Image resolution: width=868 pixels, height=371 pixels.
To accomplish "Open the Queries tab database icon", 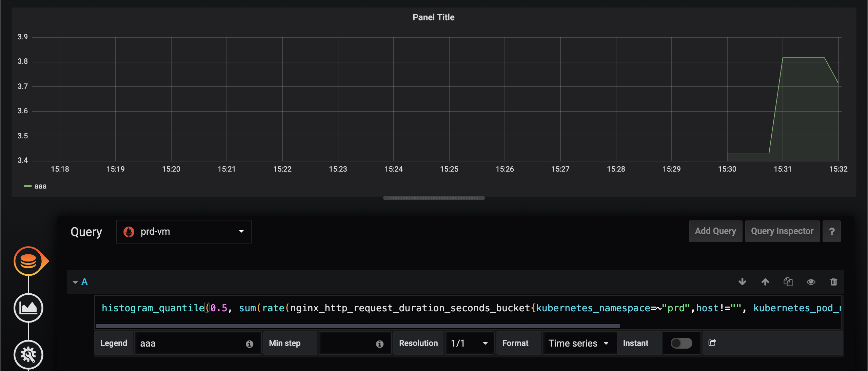I will [28, 261].
